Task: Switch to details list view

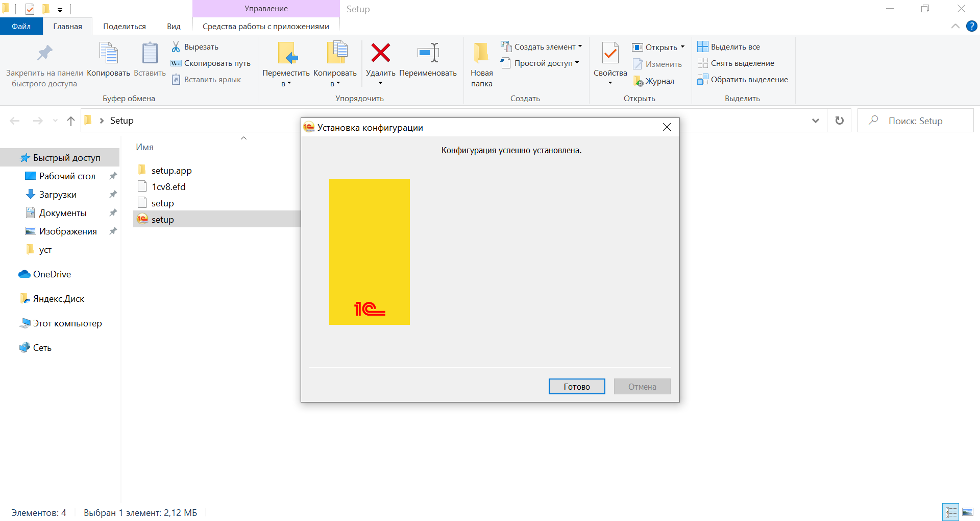Action: 951,512
